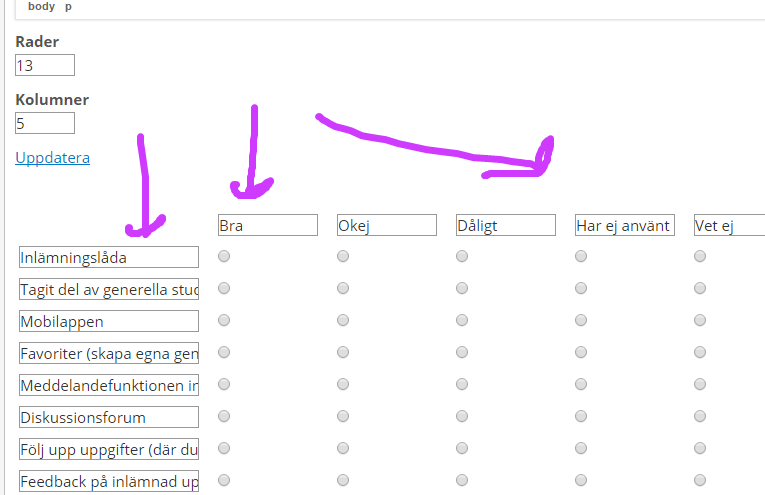Select Dåligt for Diskussionsforum row
Viewport: 765px width, 495px height.
pyautogui.click(x=462, y=416)
